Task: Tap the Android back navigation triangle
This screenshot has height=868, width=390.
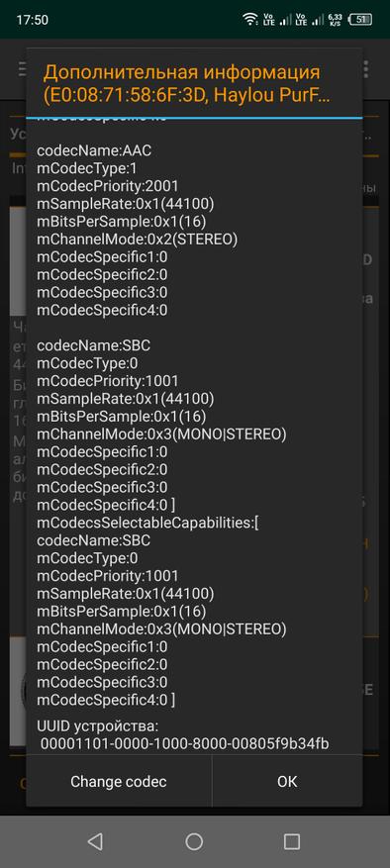Action: (x=95, y=841)
